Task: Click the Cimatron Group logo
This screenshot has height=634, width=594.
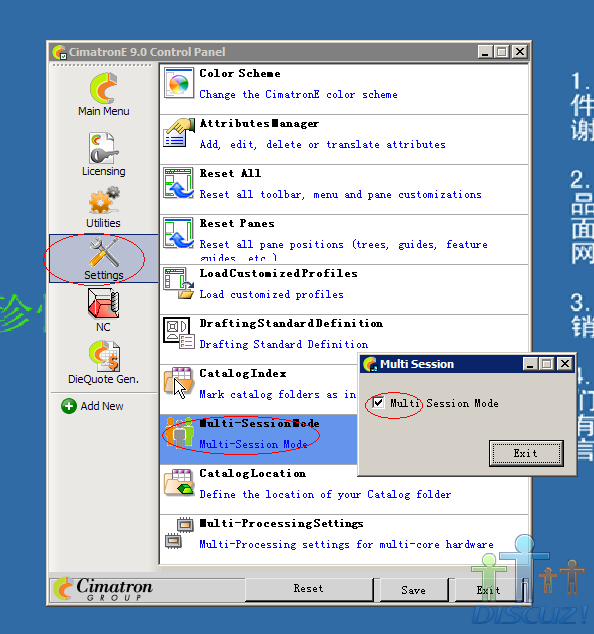Action: click(x=104, y=590)
